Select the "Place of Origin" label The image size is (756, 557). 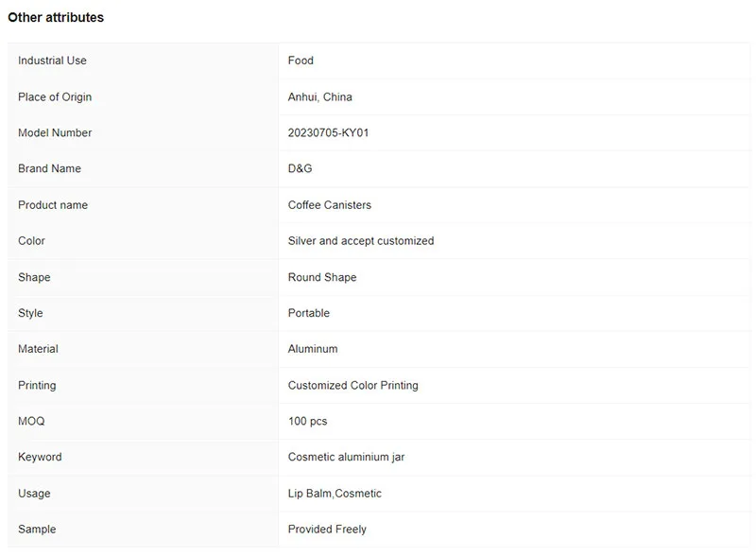point(55,96)
